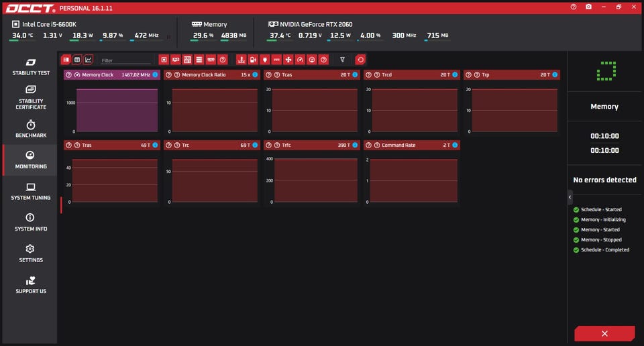Click the 'Memory - Stopped' log entry

[601, 239]
